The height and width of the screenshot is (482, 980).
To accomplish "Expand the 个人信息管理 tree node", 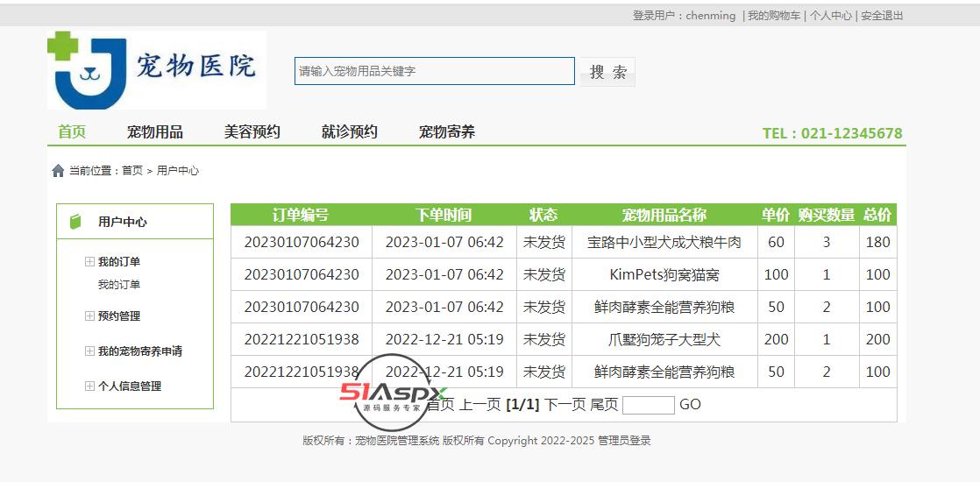I will pos(89,386).
